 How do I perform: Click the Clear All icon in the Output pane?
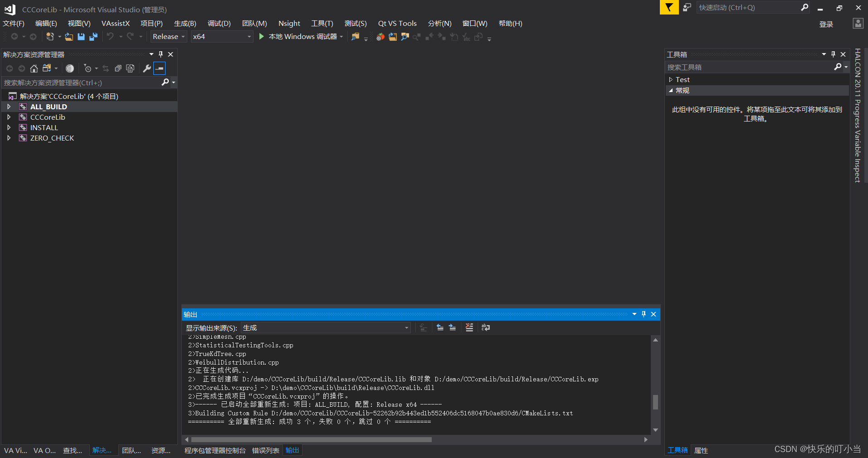[x=468, y=327]
